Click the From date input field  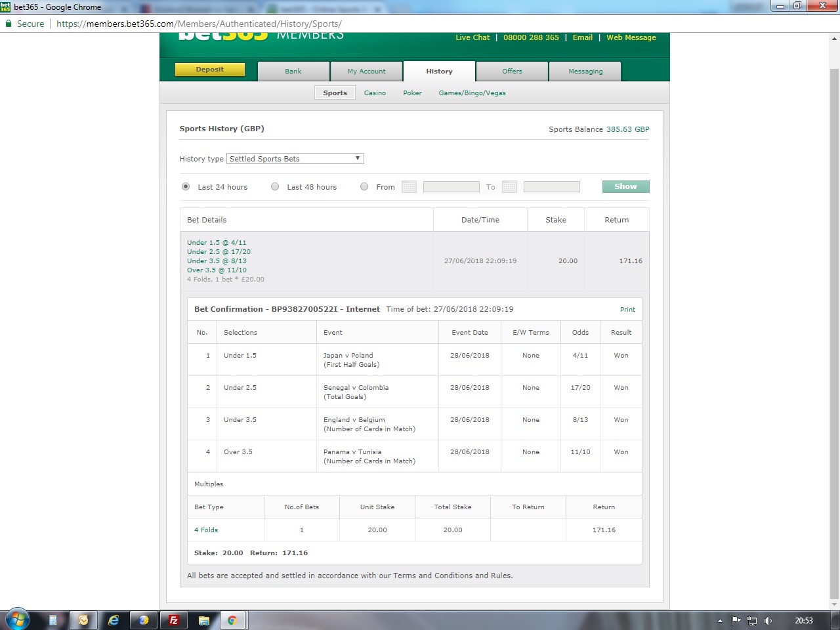[451, 187]
